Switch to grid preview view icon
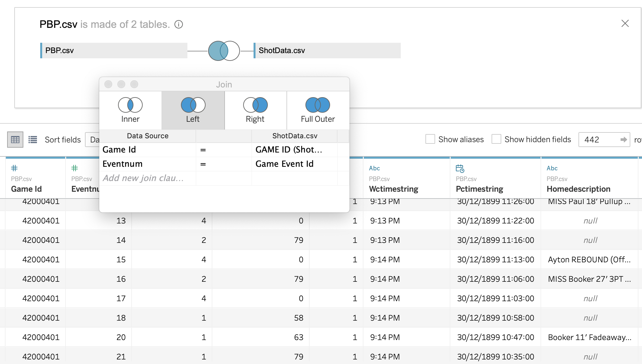Viewport: 642px width, 364px height. pyautogui.click(x=15, y=140)
